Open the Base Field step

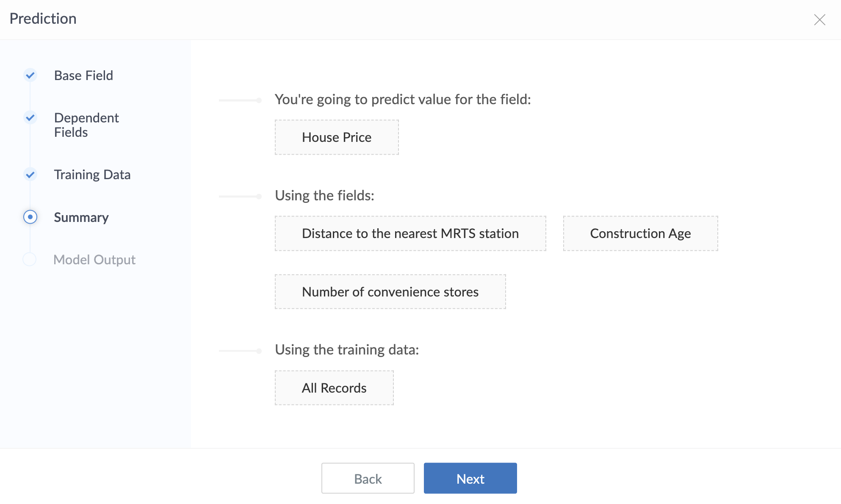pos(83,75)
